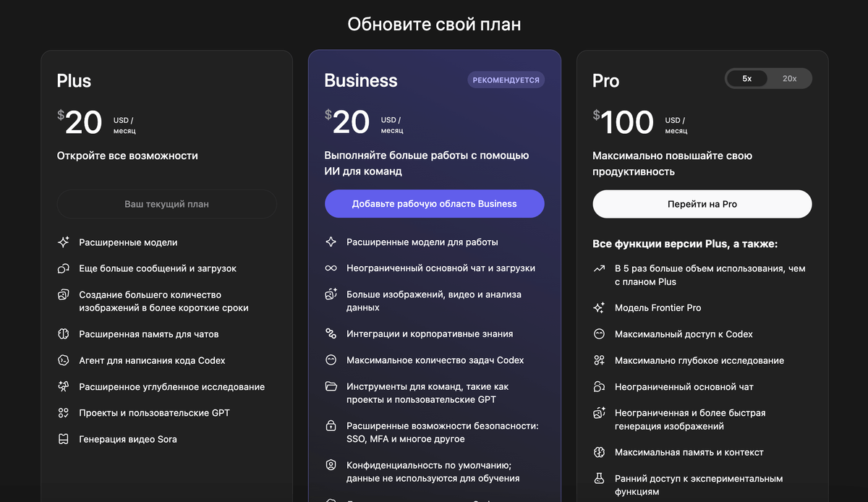Click the image icon beside 'Создание большего количество изображений'
868x502 pixels.
tap(64, 294)
